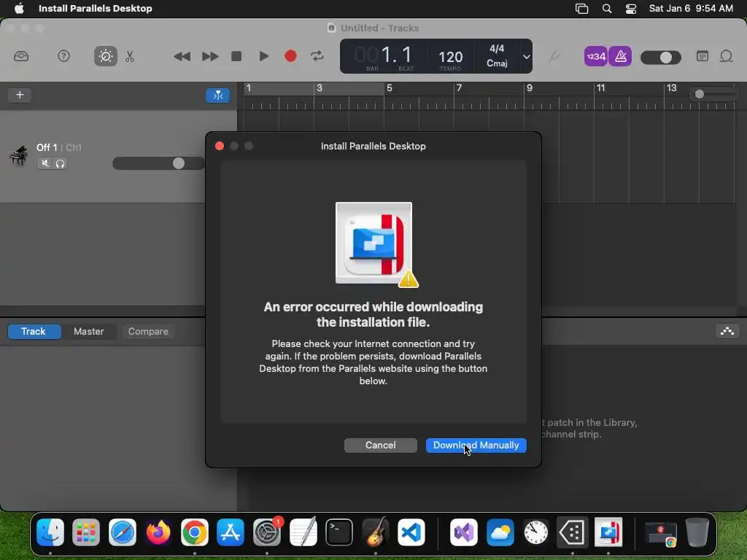Open Launchpad from the Dock
The width and height of the screenshot is (747, 560).
pos(86,532)
